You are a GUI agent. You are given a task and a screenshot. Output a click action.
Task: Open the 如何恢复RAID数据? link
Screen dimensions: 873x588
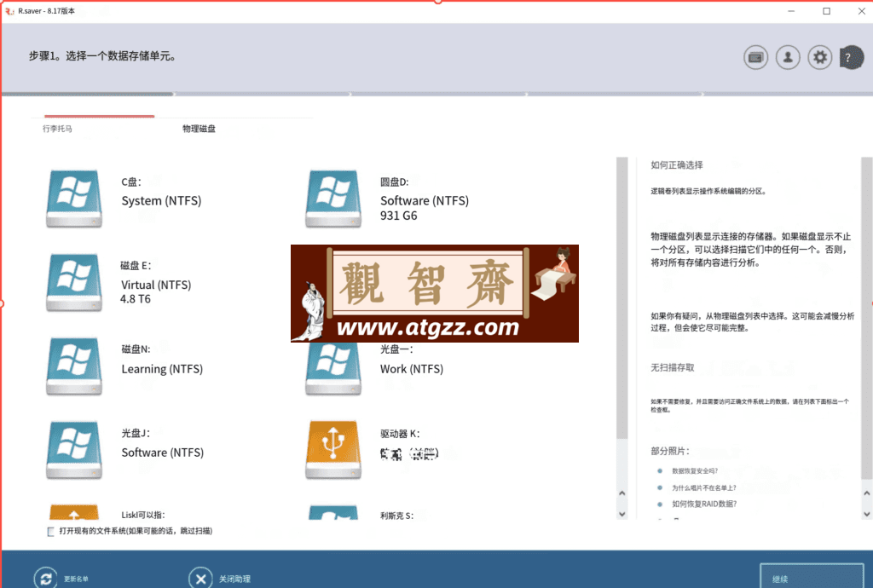[x=704, y=504]
